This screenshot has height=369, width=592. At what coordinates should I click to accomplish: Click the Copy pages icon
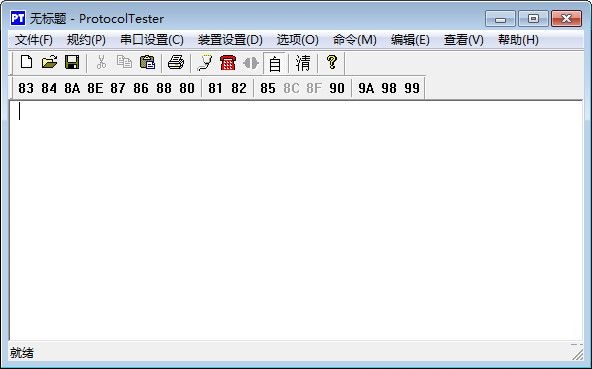[x=124, y=62]
